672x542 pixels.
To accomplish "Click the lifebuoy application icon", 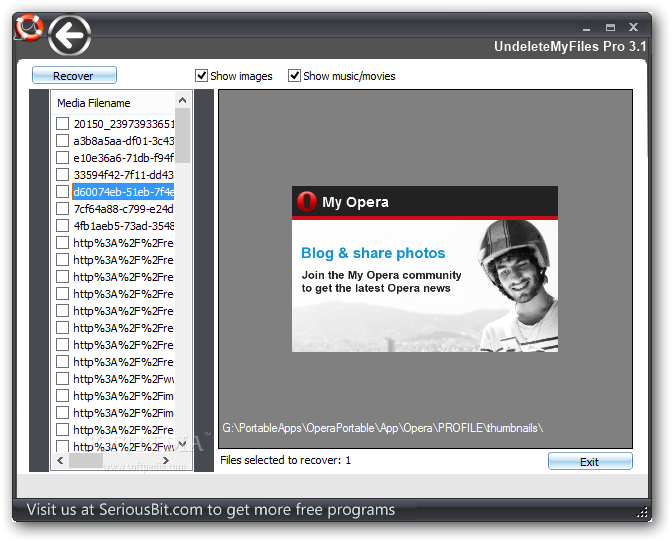I will tap(28, 27).
